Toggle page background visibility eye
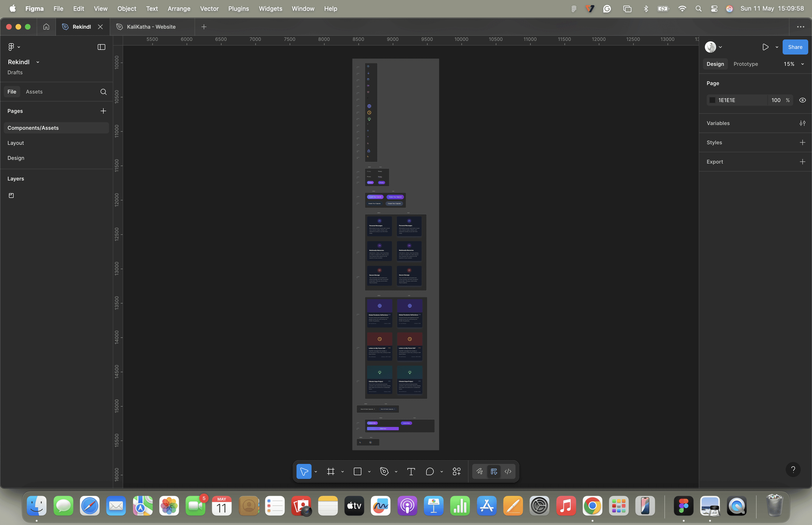This screenshot has height=525, width=812. [802, 100]
